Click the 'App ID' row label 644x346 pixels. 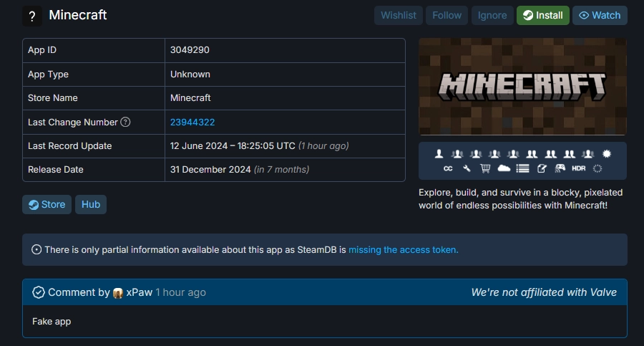(x=42, y=50)
